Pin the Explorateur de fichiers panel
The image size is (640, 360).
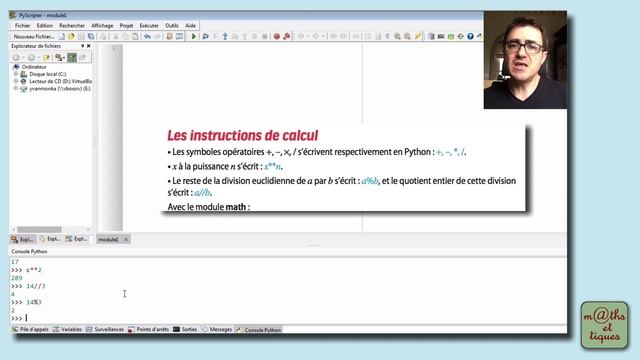(x=82, y=46)
